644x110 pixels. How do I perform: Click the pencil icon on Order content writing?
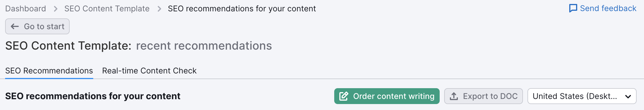click(344, 96)
